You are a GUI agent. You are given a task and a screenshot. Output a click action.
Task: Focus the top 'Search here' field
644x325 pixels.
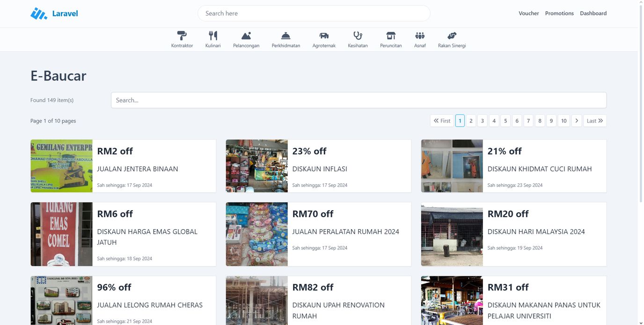[314, 14]
